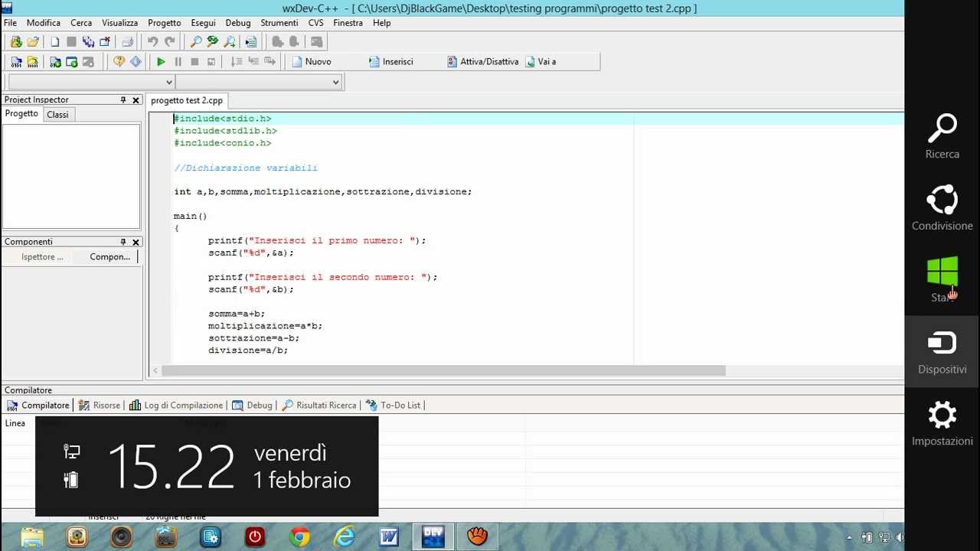Open the Strumenti menu
The image size is (980, 551).
coord(279,23)
